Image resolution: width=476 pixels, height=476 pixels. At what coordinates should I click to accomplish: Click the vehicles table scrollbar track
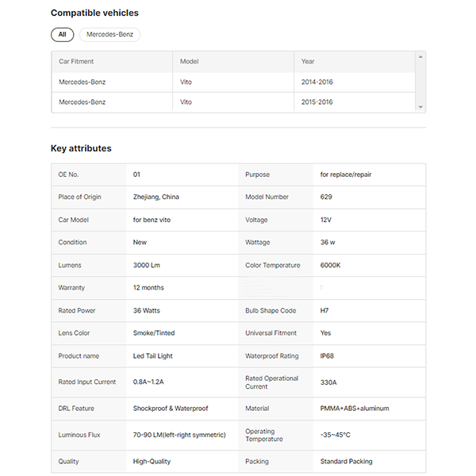tap(421, 83)
